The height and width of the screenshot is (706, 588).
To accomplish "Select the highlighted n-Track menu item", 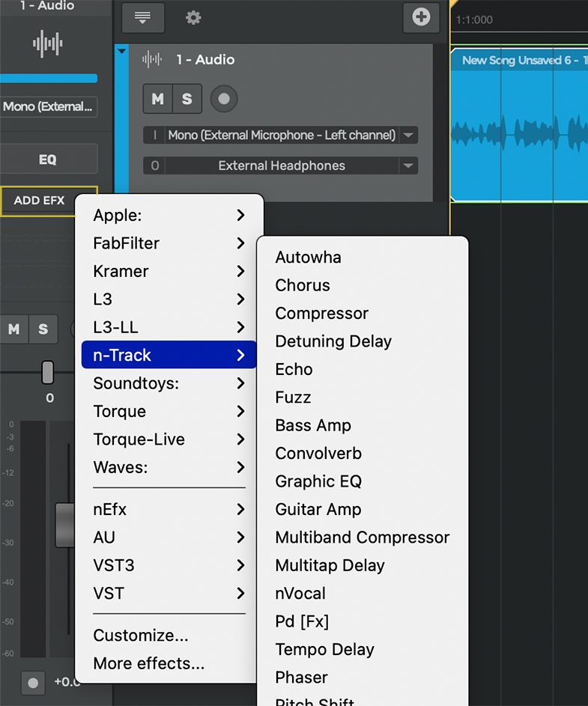I will click(169, 355).
